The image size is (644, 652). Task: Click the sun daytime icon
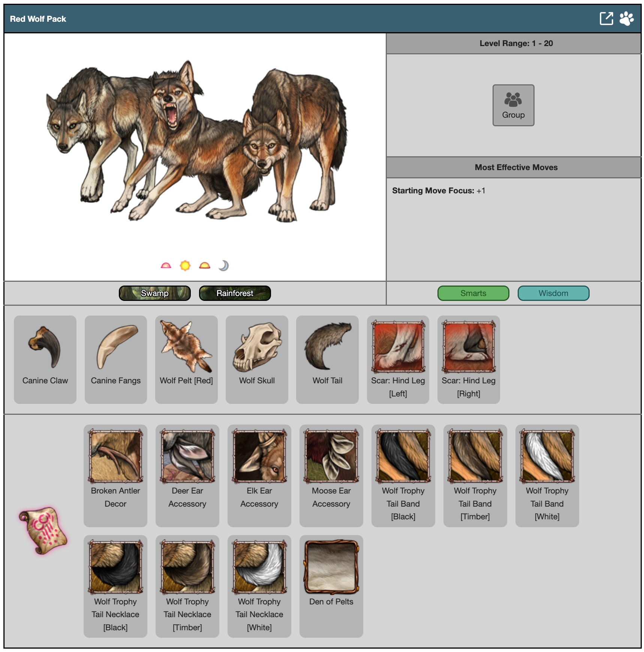[x=185, y=266]
